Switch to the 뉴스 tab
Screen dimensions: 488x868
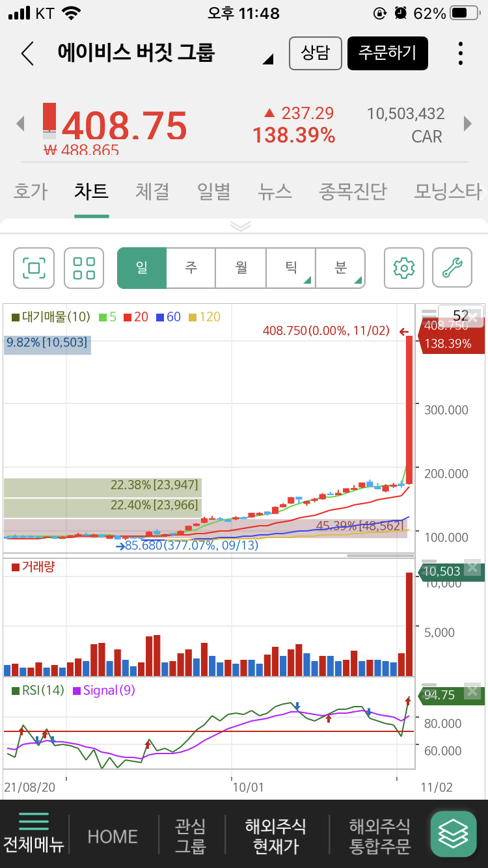pyautogui.click(x=275, y=192)
